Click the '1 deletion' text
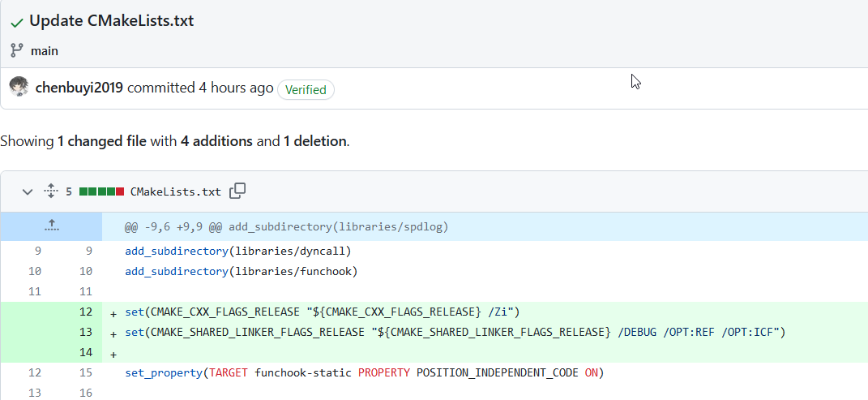The height and width of the screenshot is (400, 868). pos(315,141)
